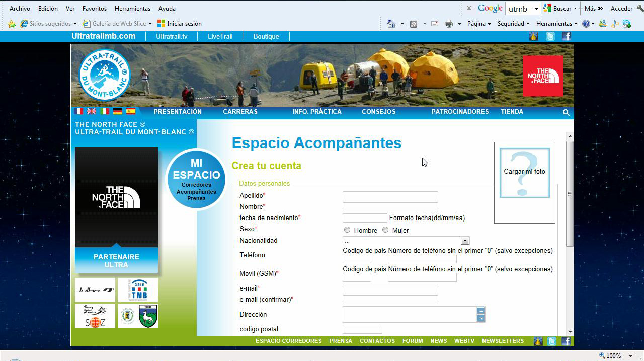Expand the Seguridad toolbar dropdown
Screen dimensions: 644x361
[513, 24]
